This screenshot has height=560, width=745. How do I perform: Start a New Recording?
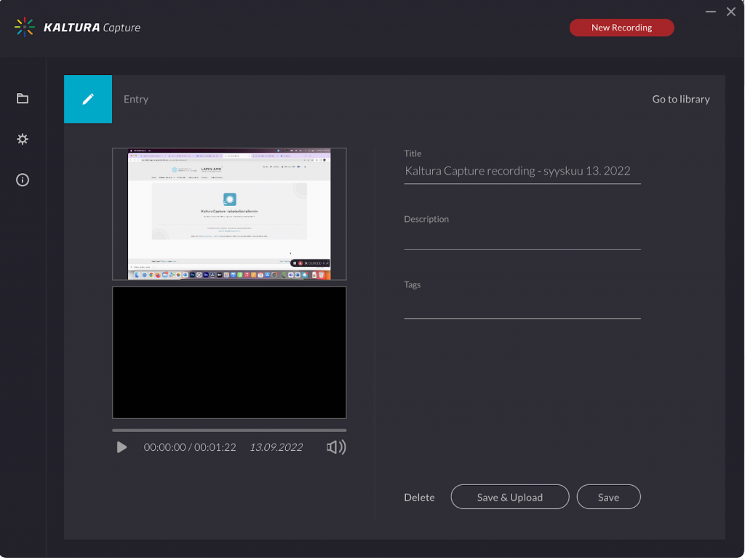(621, 28)
